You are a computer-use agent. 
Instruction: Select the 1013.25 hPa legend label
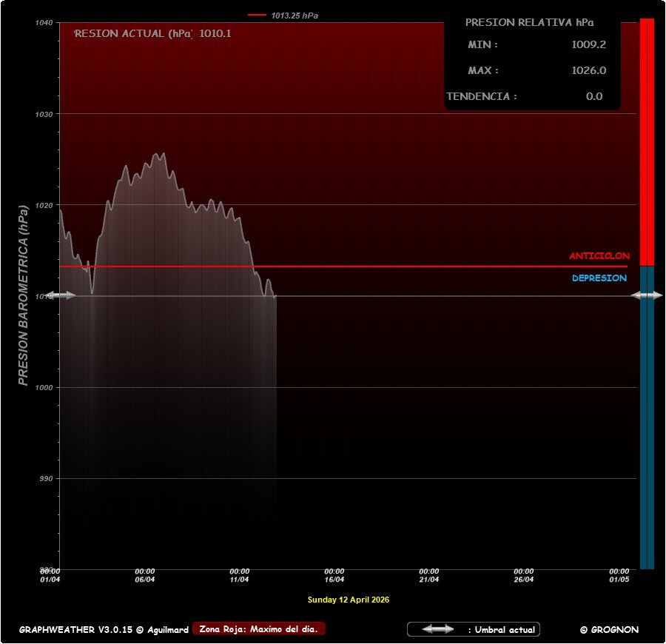pyautogui.click(x=295, y=15)
